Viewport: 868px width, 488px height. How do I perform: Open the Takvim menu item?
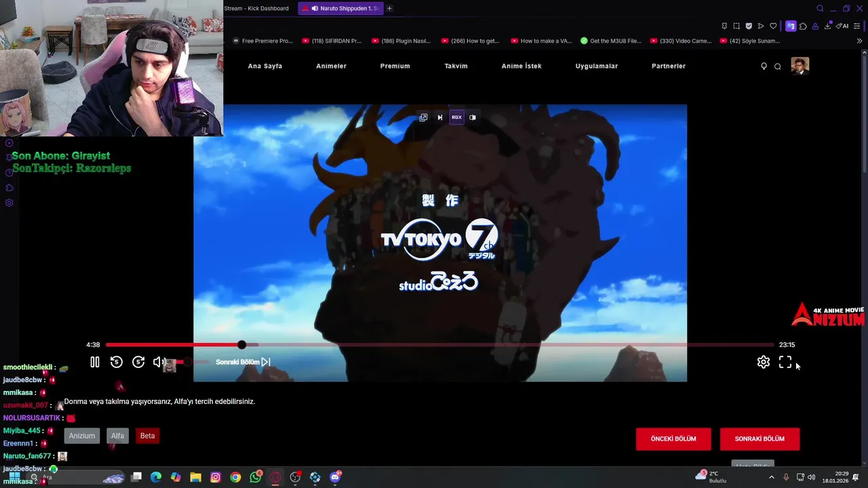(x=456, y=66)
